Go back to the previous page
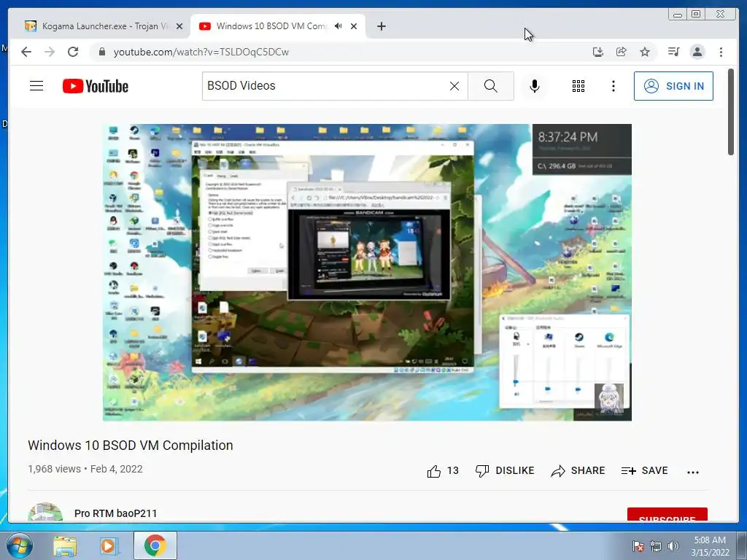Screen dimensions: 747x560 (x=26, y=52)
